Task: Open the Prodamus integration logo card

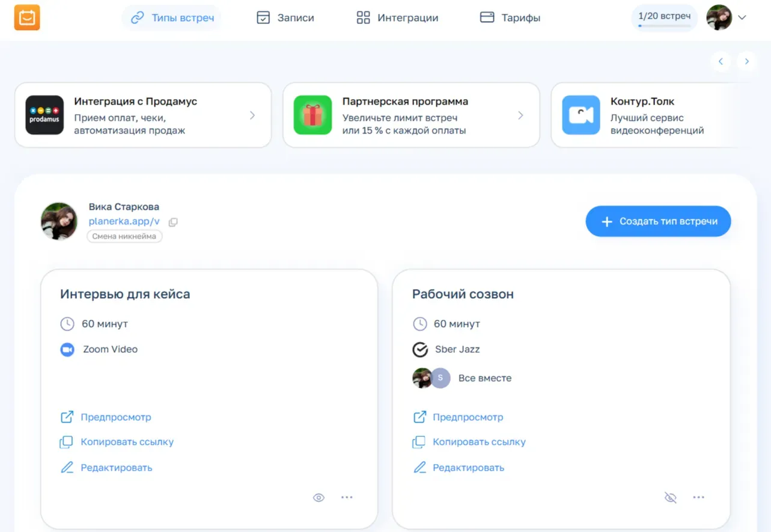Action: click(44, 115)
